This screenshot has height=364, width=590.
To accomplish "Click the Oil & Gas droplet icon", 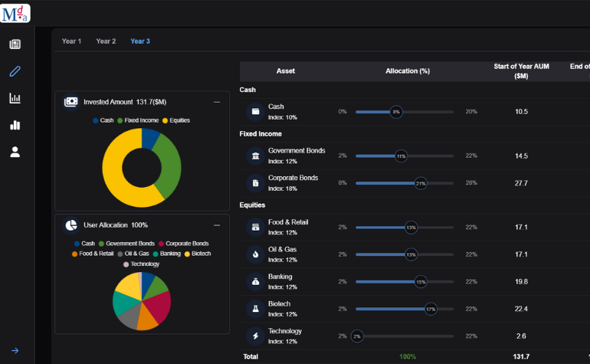I will [x=254, y=254].
